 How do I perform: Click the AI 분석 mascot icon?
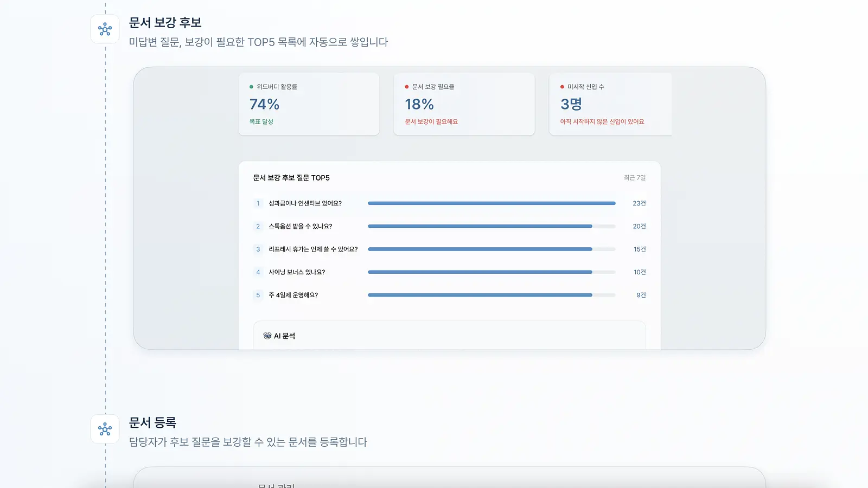267,336
